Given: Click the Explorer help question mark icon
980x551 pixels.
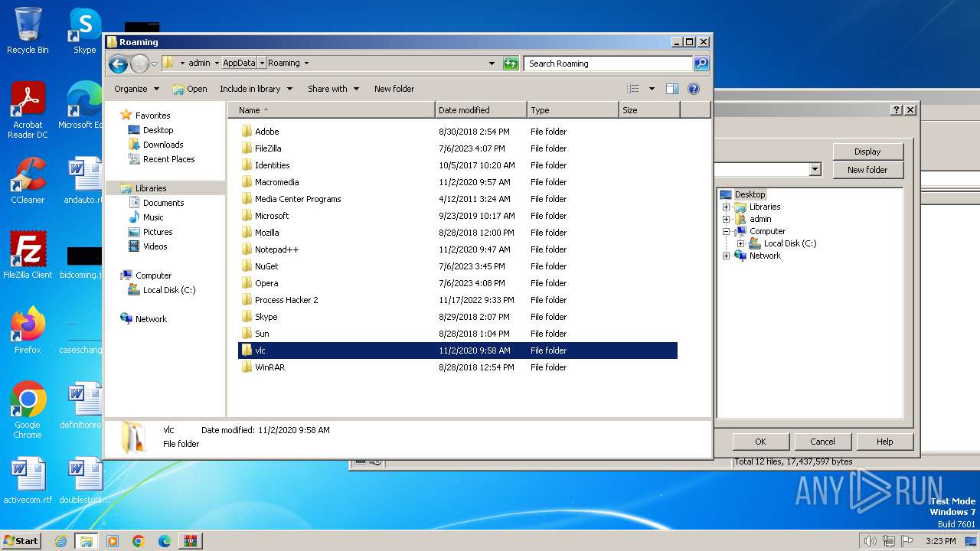Looking at the screenshot, I should [x=694, y=89].
